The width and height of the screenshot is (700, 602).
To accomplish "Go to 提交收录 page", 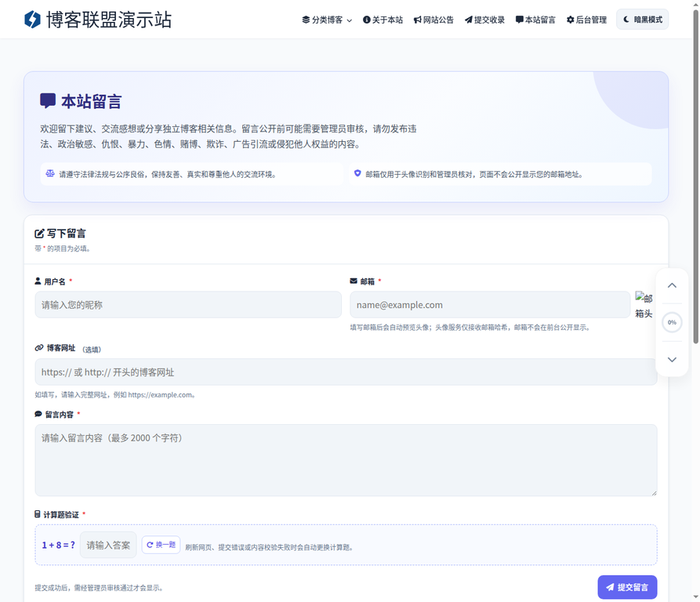I will pos(484,20).
